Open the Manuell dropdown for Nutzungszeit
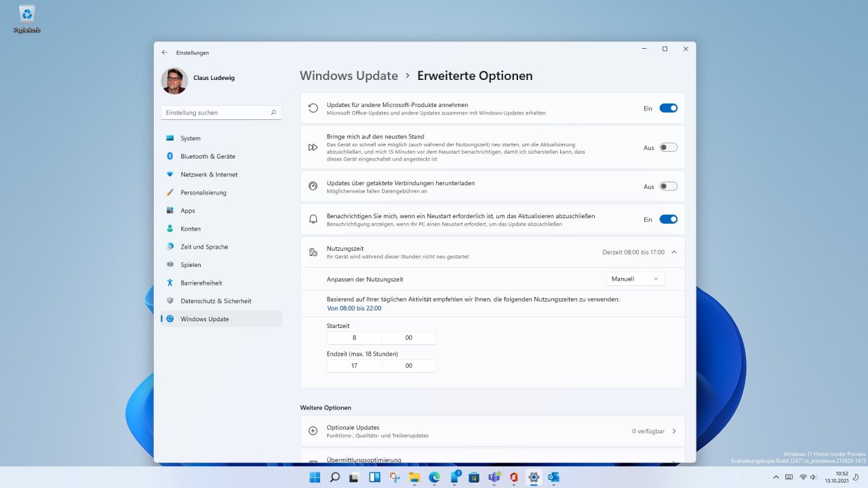The image size is (868, 488). click(635, 279)
